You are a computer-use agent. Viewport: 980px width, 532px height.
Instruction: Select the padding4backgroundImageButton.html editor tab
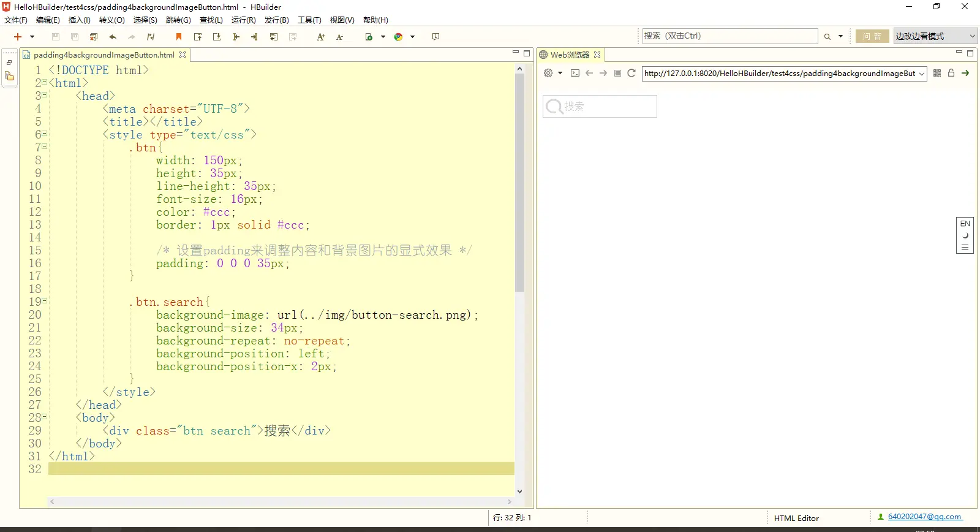click(x=104, y=55)
